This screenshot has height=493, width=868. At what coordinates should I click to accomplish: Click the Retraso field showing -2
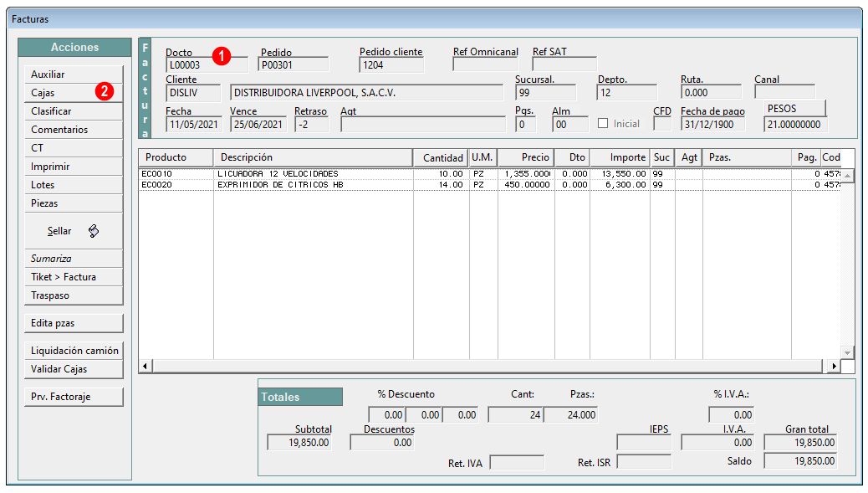pyautogui.click(x=312, y=124)
